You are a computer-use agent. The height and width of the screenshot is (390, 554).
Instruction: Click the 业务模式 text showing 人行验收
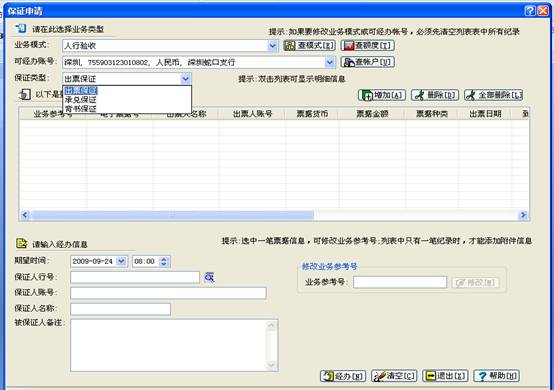pos(80,46)
